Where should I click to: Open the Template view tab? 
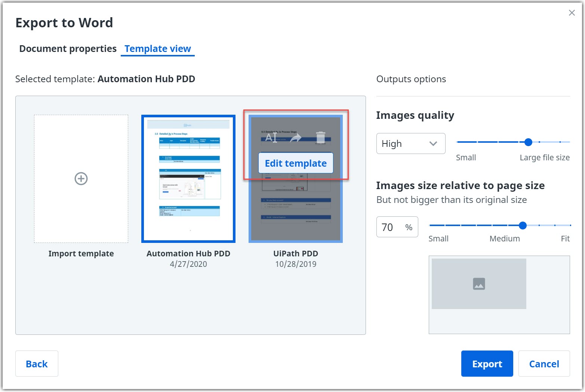(158, 49)
